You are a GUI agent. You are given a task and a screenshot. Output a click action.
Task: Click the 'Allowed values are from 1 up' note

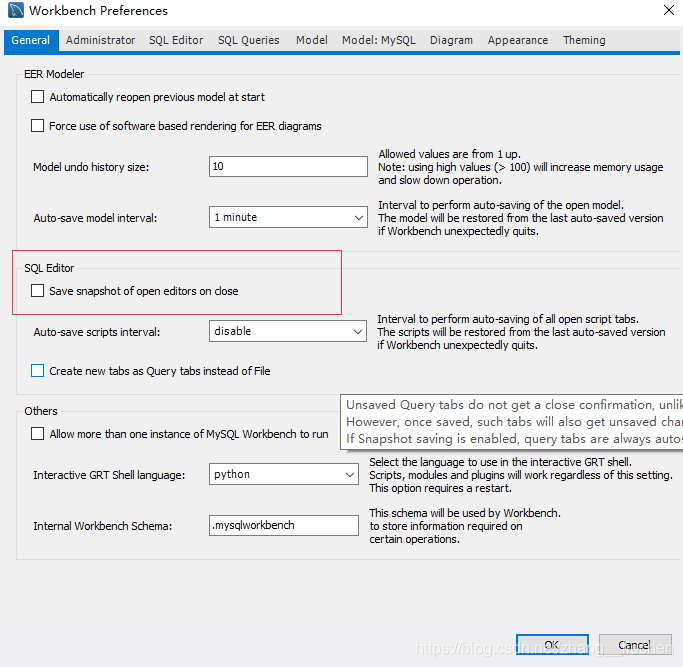click(x=449, y=154)
